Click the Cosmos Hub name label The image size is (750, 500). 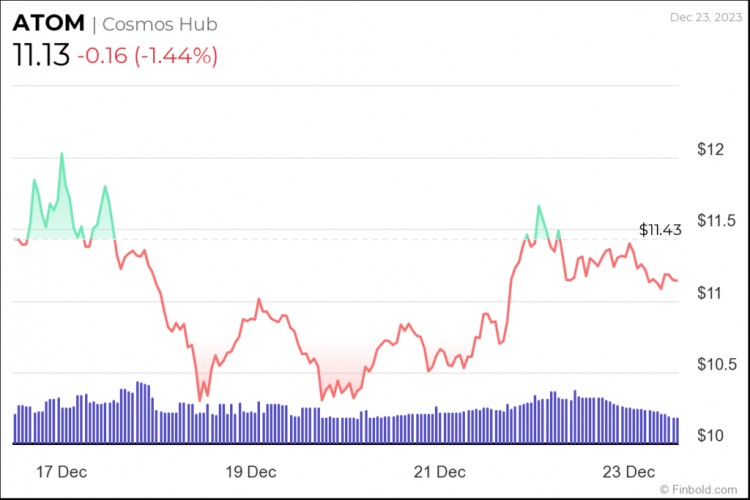160,24
